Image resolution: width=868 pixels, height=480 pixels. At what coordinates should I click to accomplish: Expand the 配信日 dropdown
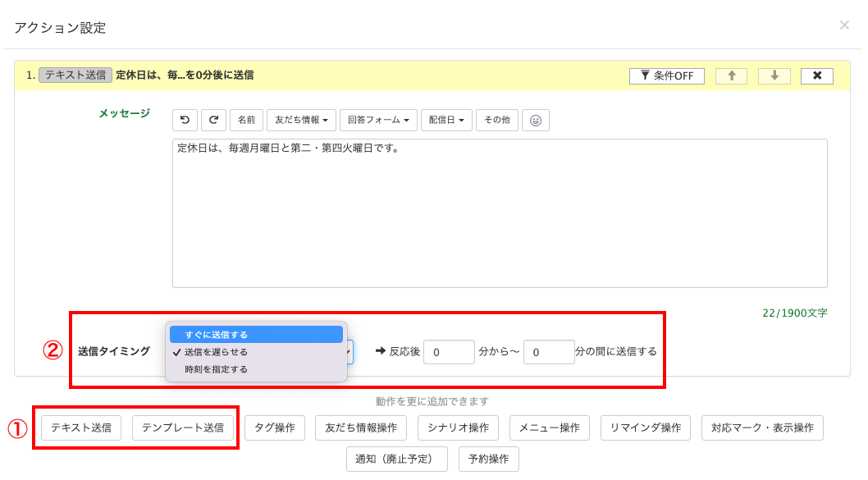click(x=446, y=120)
